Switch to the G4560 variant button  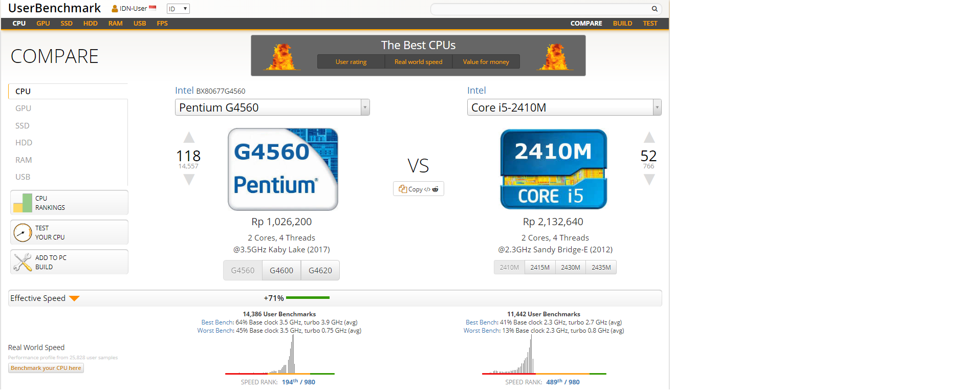pos(243,270)
